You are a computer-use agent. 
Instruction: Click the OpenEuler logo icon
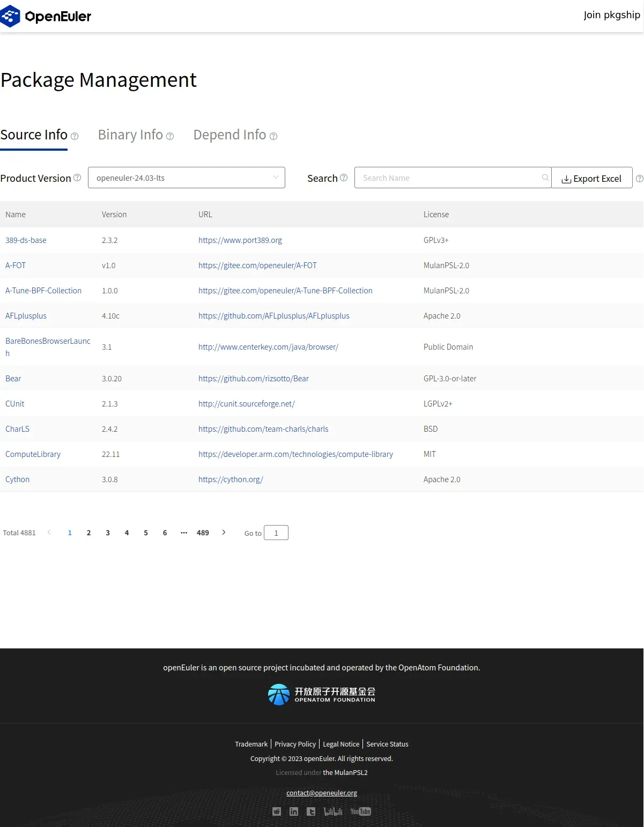pyautogui.click(x=10, y=16)
